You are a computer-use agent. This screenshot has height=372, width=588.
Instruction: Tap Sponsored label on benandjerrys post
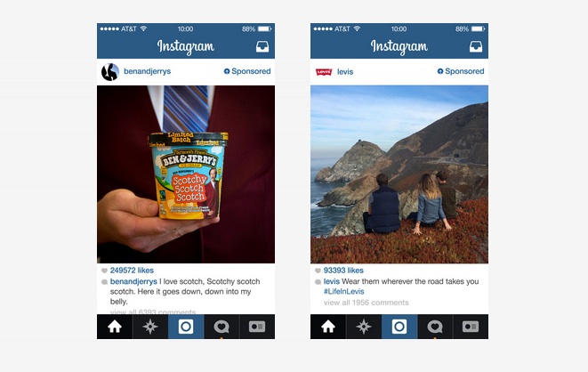247,71
